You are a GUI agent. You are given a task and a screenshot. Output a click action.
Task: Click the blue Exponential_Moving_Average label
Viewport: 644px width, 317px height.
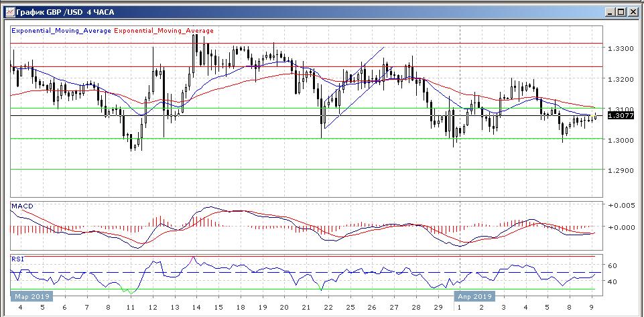[61, 31]
